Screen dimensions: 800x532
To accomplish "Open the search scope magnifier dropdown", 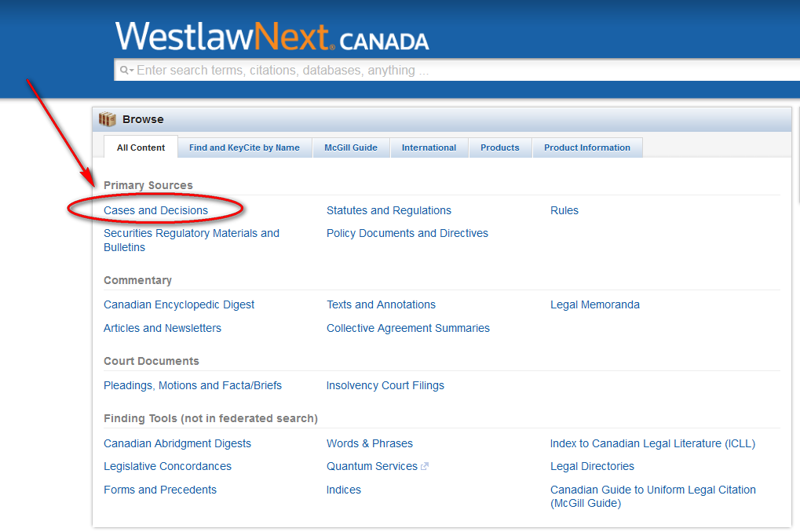I will pos(126,71).
